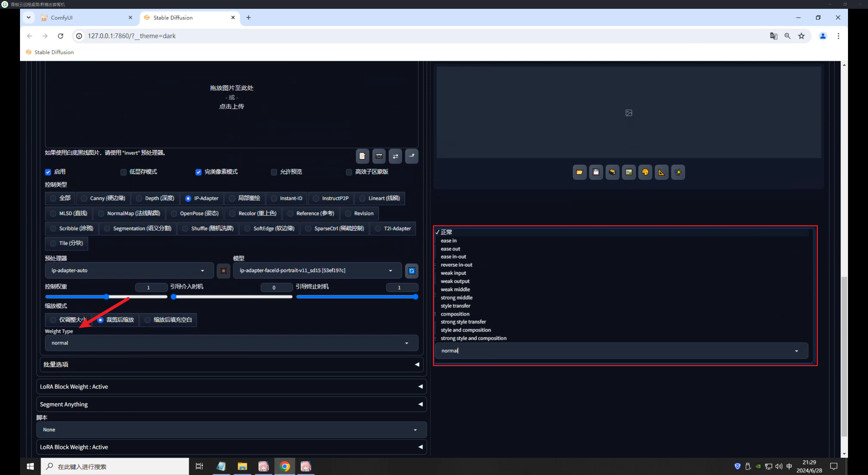
Task: Expand the bottom LoRA Block Weight section
Action: (x=231, y=447)
